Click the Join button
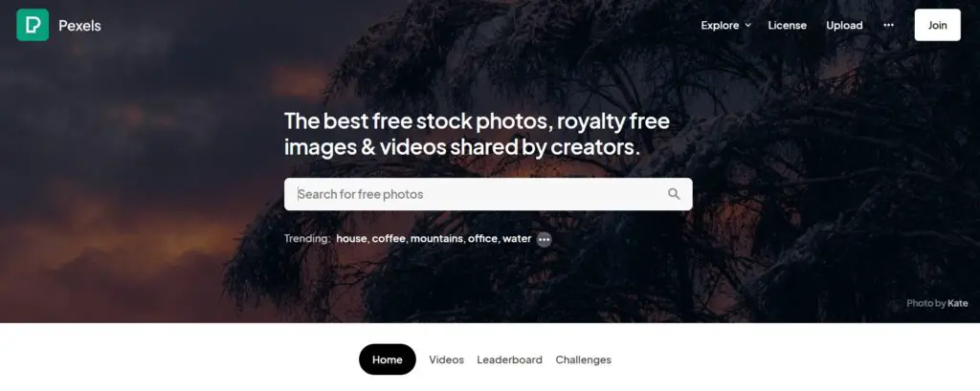 click(938, 25)
